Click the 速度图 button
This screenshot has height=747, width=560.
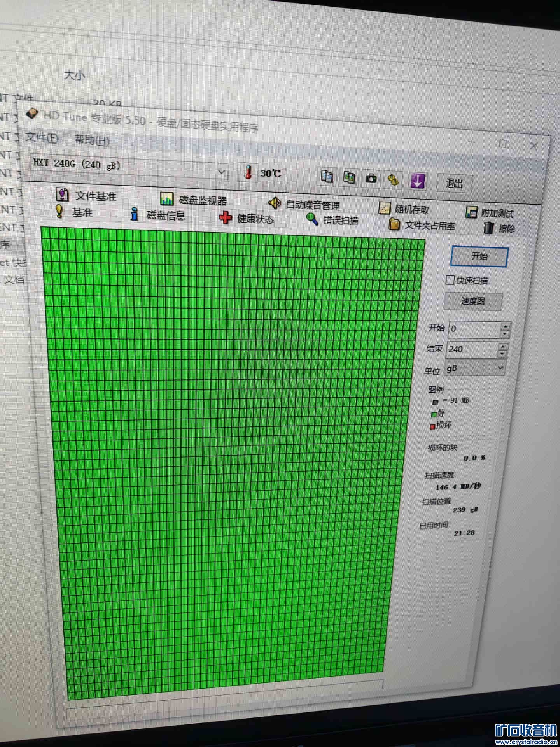[x=473, y=301]
